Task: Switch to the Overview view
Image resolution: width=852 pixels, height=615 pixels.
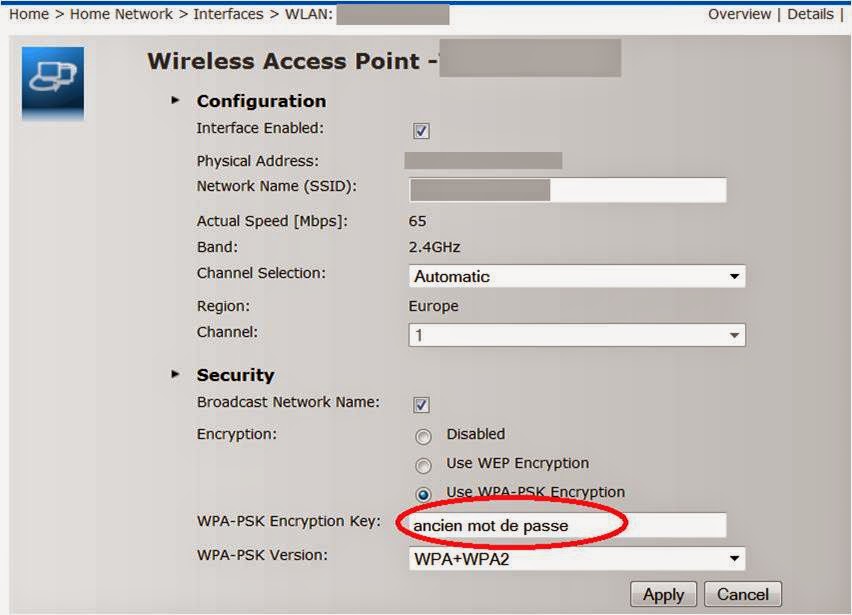Action: [740, 14]
